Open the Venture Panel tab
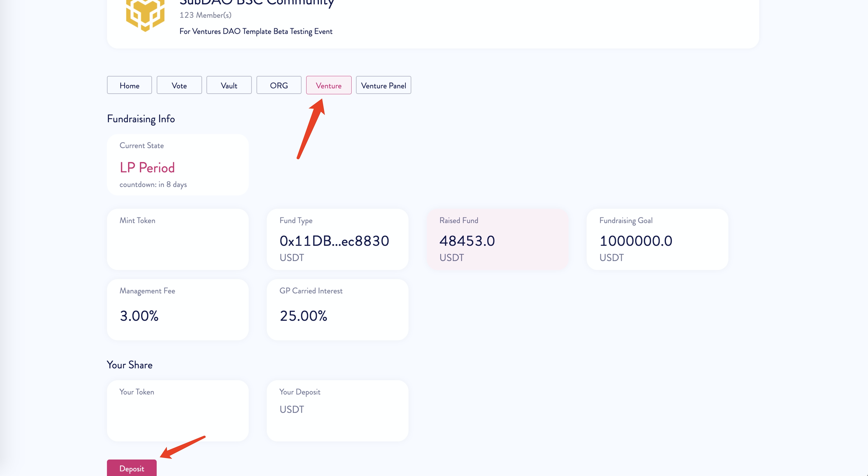This screenshot has height=476, width=868. point(383,85)
